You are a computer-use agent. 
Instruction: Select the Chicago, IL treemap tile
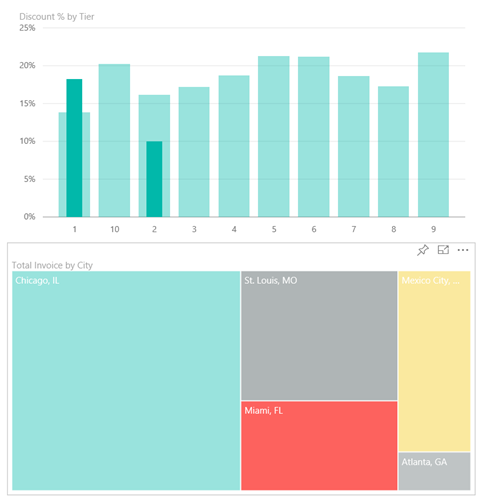[x=126, y=381]
